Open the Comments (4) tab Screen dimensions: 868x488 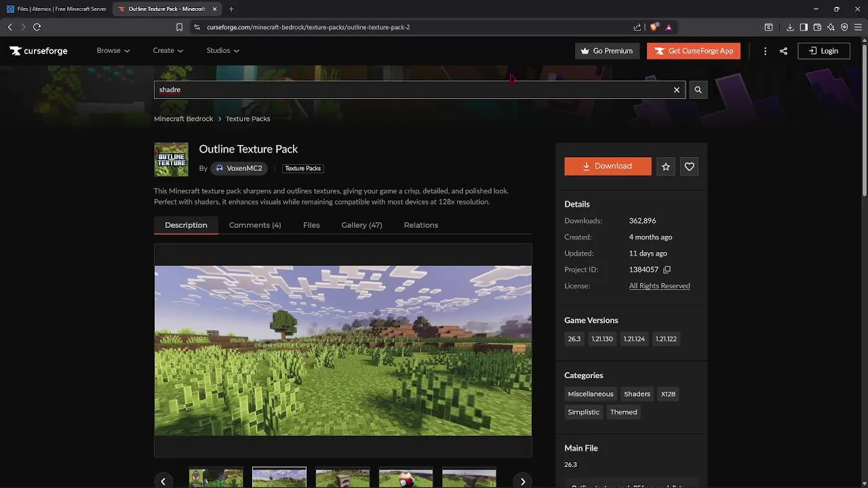(255, 225)
